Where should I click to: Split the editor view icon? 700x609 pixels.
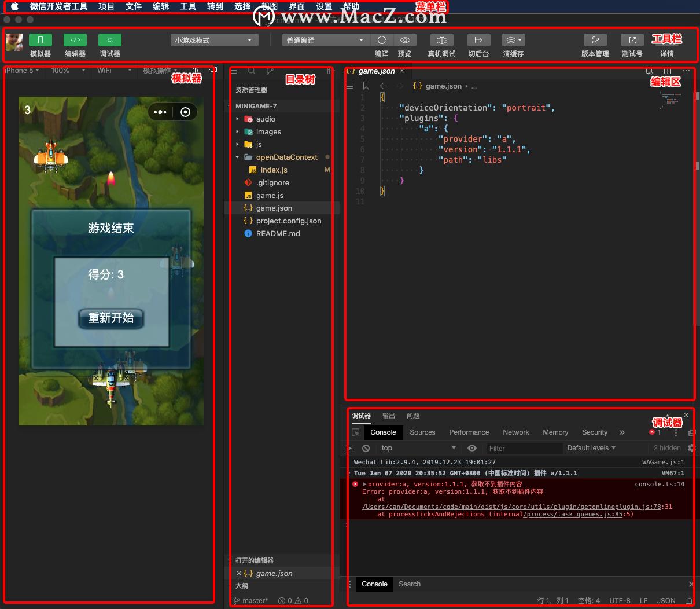(668, 71)
